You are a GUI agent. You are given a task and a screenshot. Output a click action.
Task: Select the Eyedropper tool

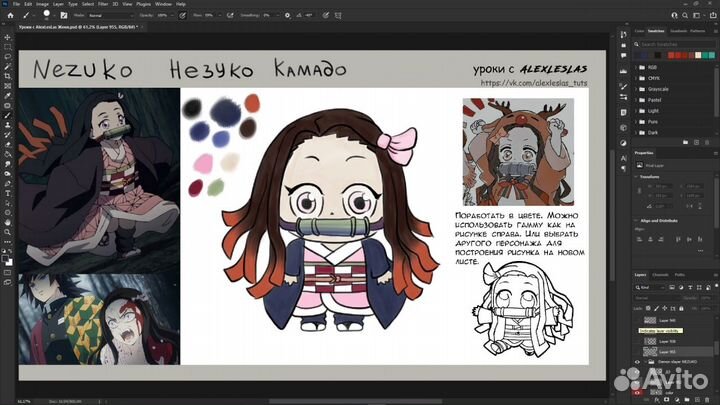tap(7, 96)
